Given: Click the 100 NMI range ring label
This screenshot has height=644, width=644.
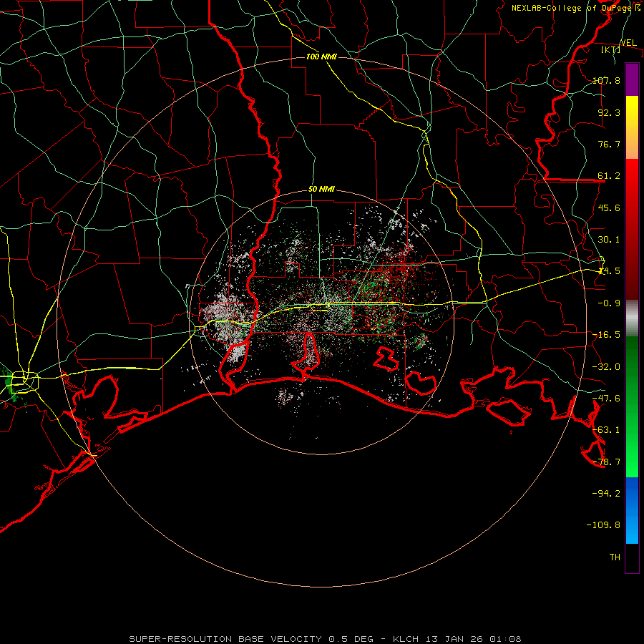Looking at the screenshot, I should [321, 57].
